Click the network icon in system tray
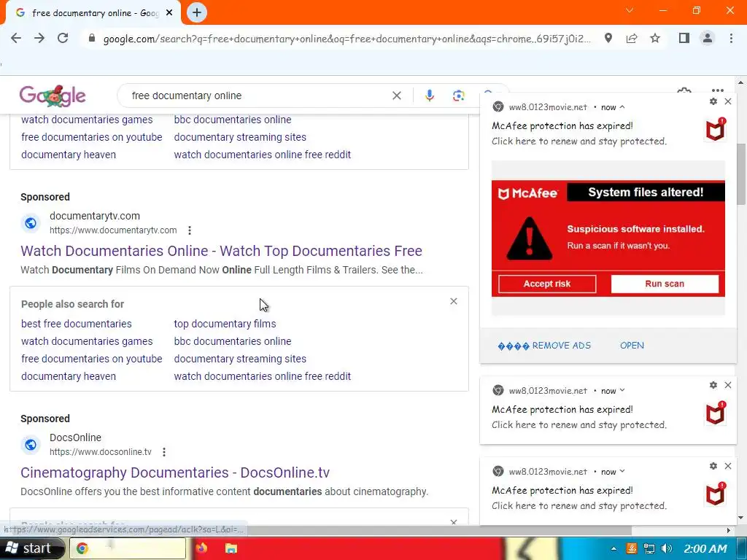747x560 pixels. (649, 549)
